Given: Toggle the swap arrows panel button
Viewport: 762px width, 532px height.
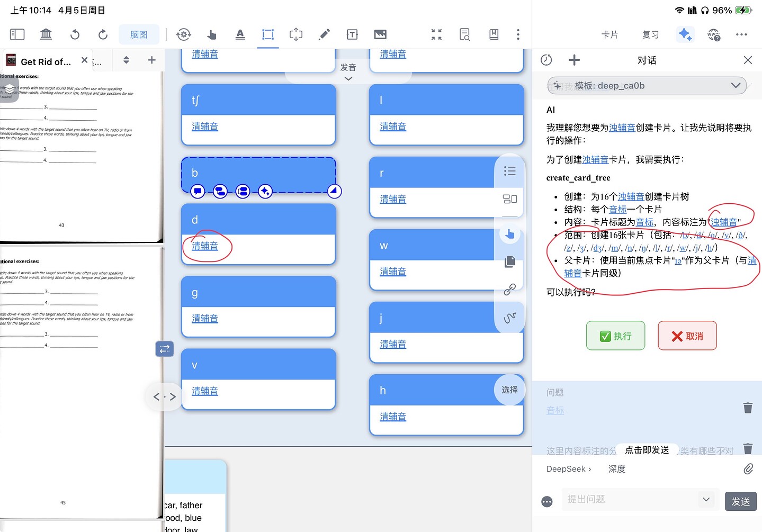Looking at the screenshot, I should click(x=165, y=349).
